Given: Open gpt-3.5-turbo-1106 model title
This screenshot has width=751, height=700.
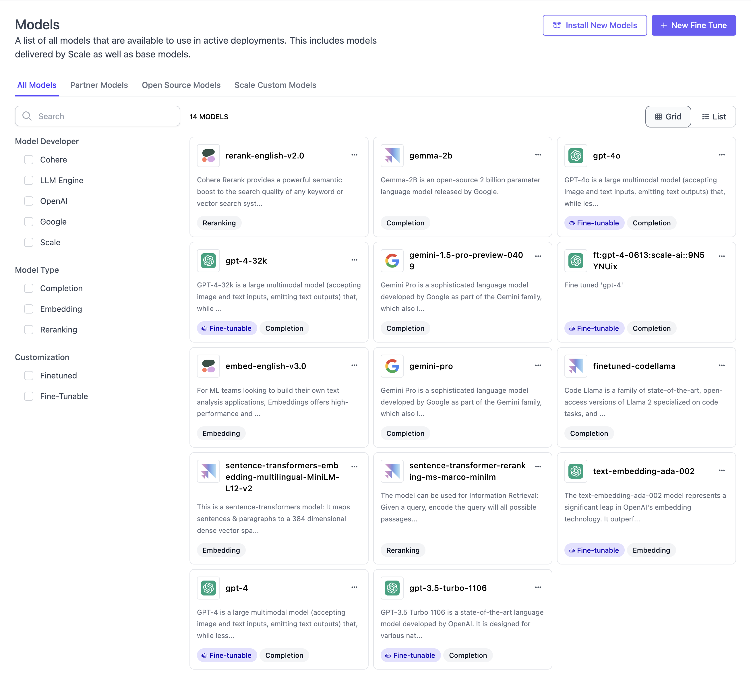Looking at the screenshot, I should pos(448,588).
